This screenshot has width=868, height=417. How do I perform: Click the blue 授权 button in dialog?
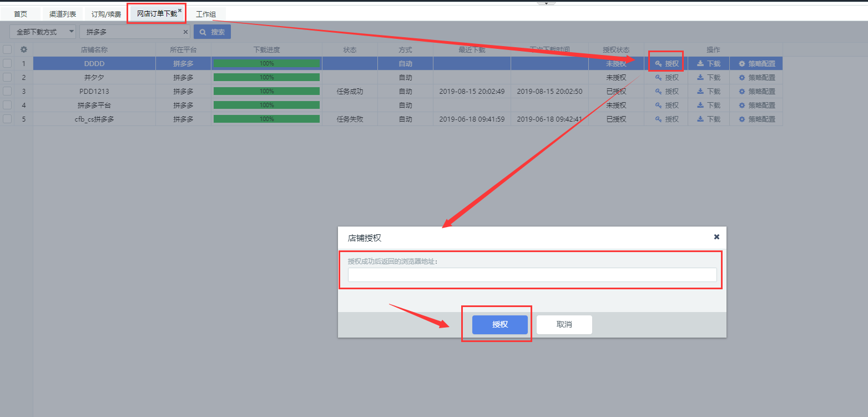point(499,325)
